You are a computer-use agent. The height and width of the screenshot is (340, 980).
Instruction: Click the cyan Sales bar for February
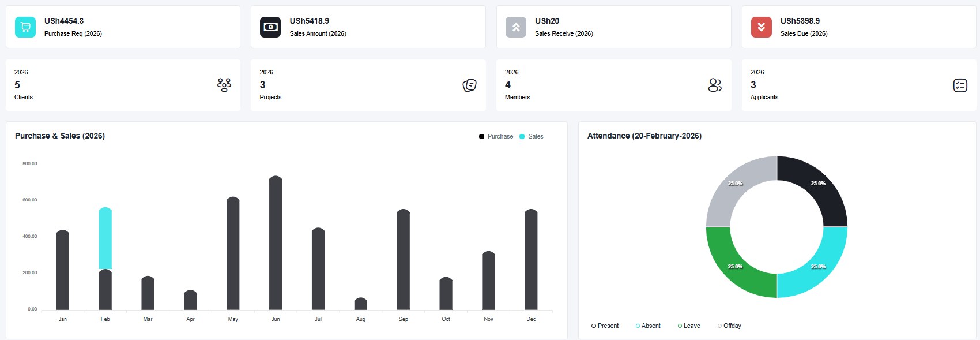[105, 238]
